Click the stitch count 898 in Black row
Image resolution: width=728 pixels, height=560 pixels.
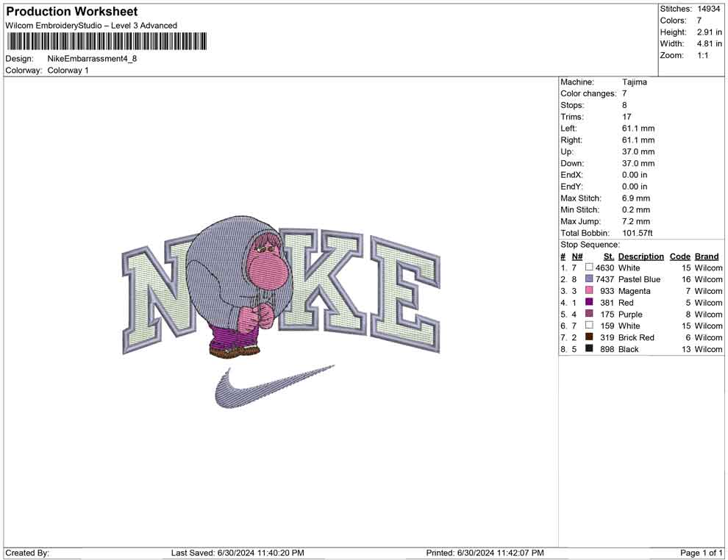(x=607, y=349)
